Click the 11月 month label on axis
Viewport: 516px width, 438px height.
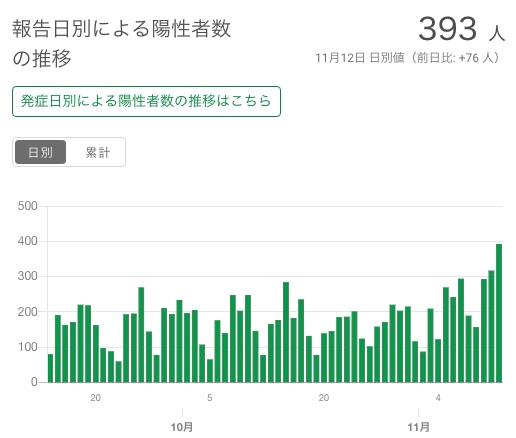click(418, 427)
